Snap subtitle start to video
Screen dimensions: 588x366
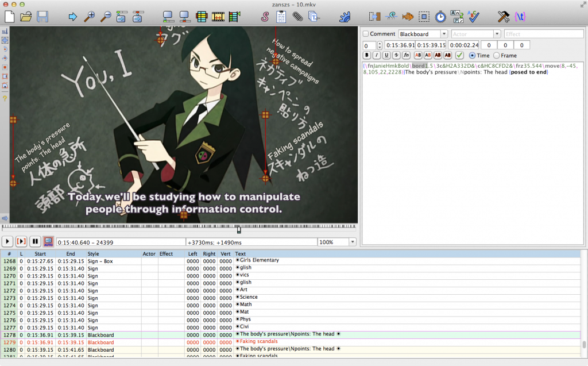click(168, 17)
